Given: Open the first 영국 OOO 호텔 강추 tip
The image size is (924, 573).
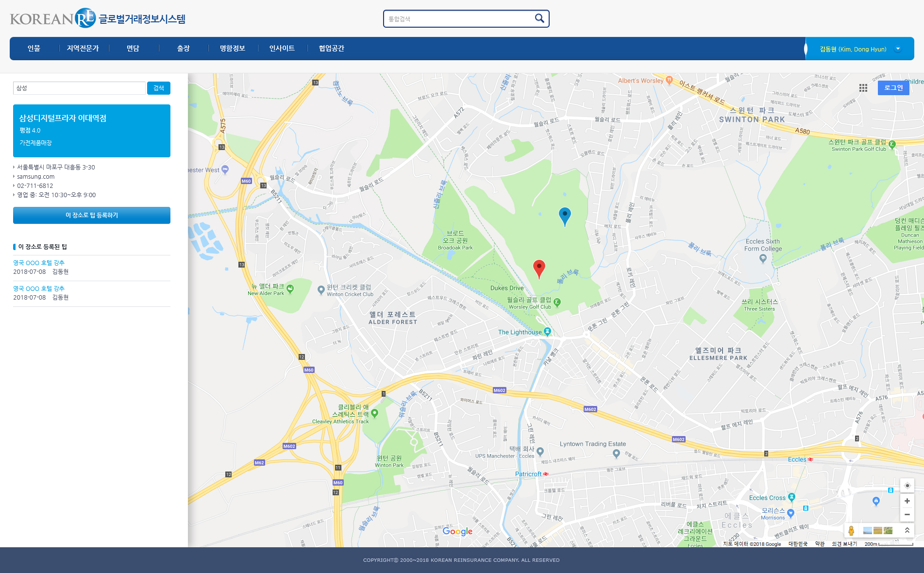Looking at the screenshot, I should [x=39, y=263].
